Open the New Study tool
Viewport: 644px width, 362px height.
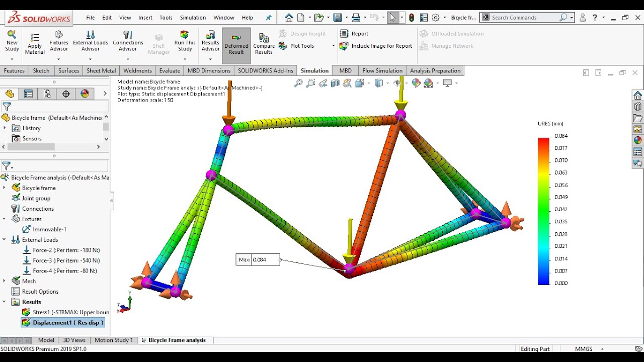(12, 41)
